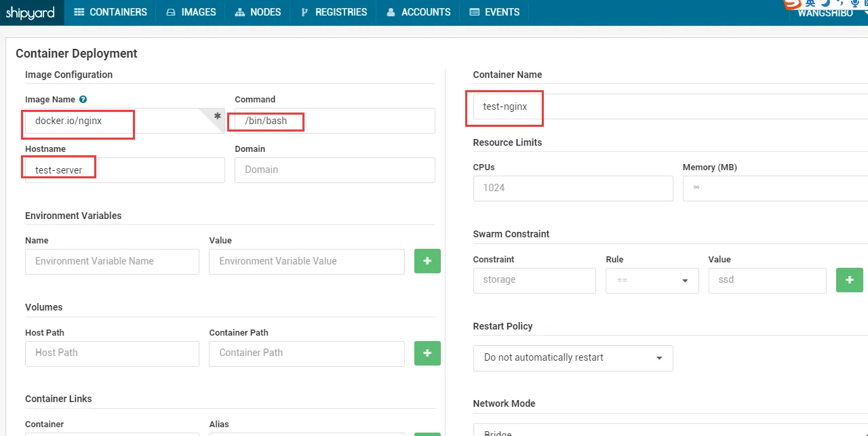Expand the constraint Rule dropdown
The width and height of the screenshot is (868, 436).
click(652, 281)
